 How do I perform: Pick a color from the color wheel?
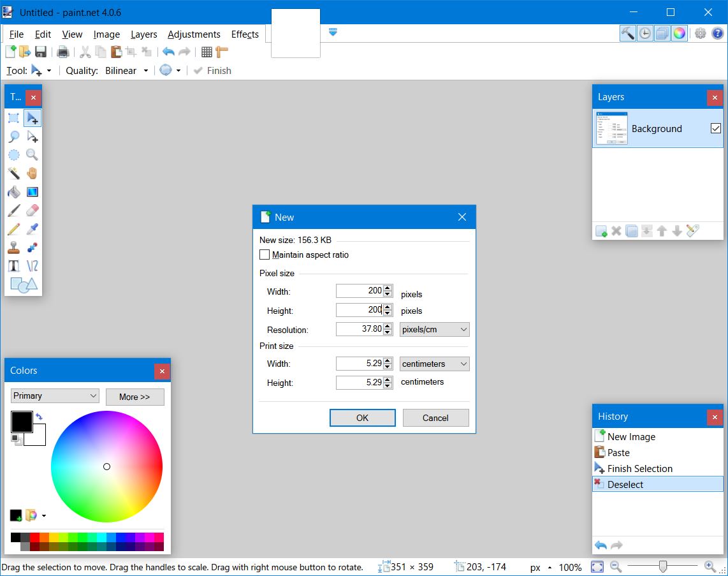pyautogui.click(x=106, y=466)
